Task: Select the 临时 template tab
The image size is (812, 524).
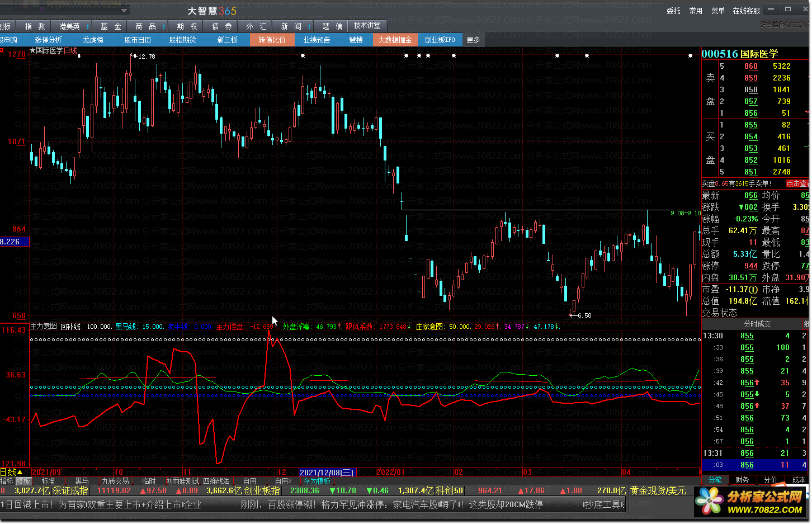Action: pyautogui.click(x=149, y=481)
